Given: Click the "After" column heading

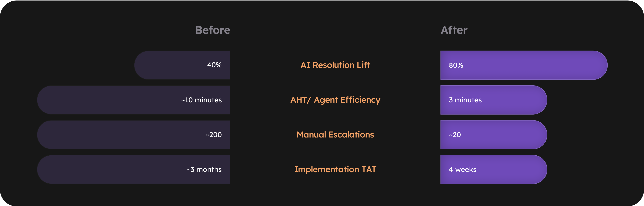Looking at the screenshot, I should [454, 30].
